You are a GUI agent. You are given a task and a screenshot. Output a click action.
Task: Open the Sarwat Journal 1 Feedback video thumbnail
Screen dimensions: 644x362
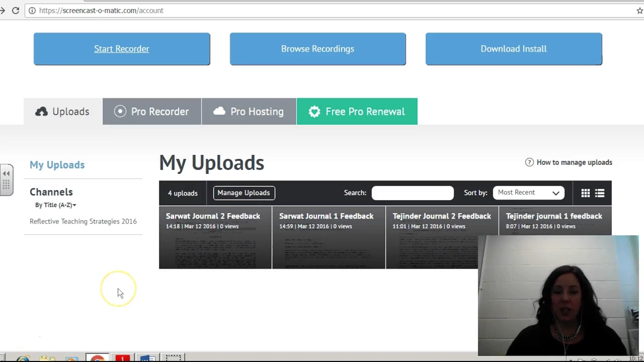click(x=329, y=237)
